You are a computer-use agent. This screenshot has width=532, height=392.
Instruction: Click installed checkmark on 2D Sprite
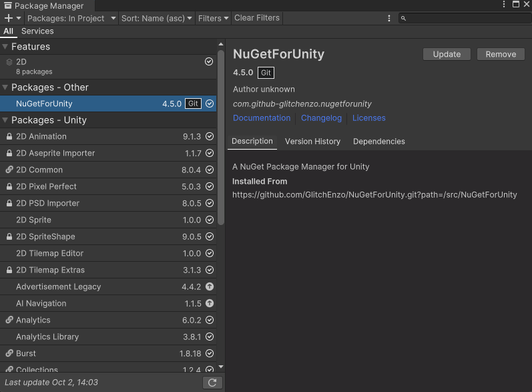tap(210, 220)
